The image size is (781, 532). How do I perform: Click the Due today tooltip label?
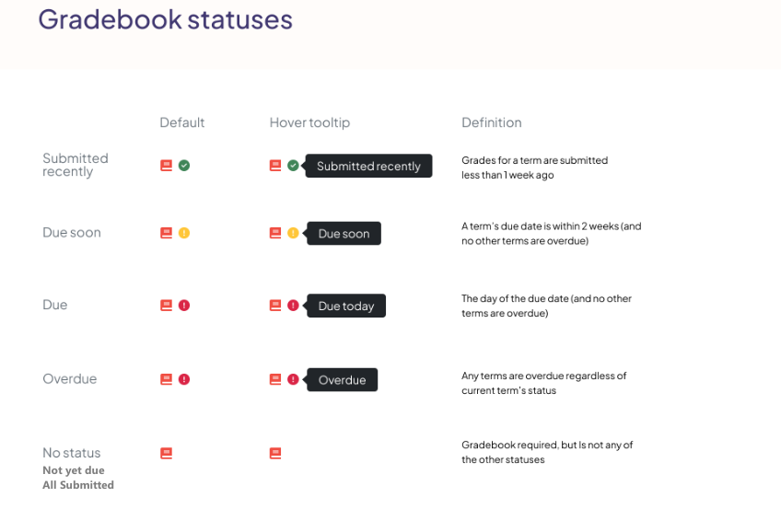point(346,306)
